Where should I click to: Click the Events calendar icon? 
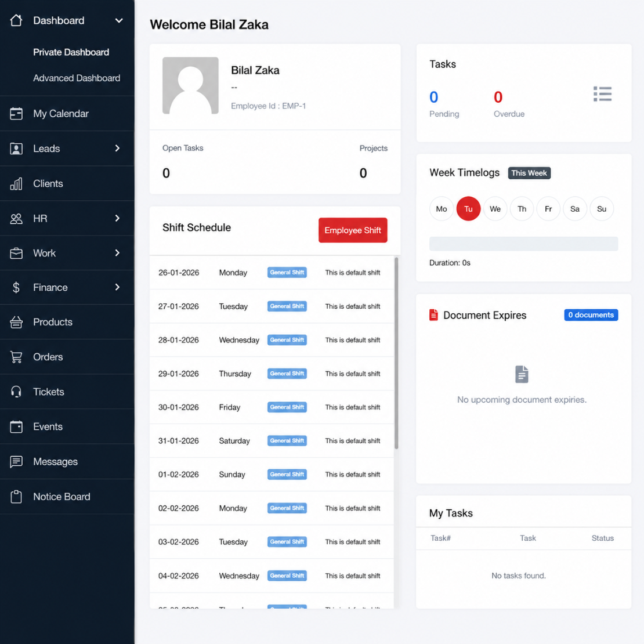[x=16, y=426]
